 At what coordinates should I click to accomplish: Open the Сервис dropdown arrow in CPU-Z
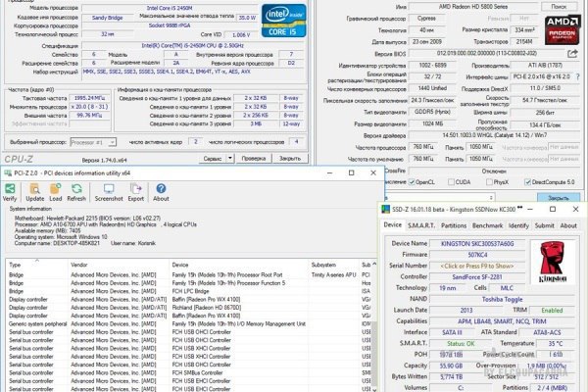point(230,159)
